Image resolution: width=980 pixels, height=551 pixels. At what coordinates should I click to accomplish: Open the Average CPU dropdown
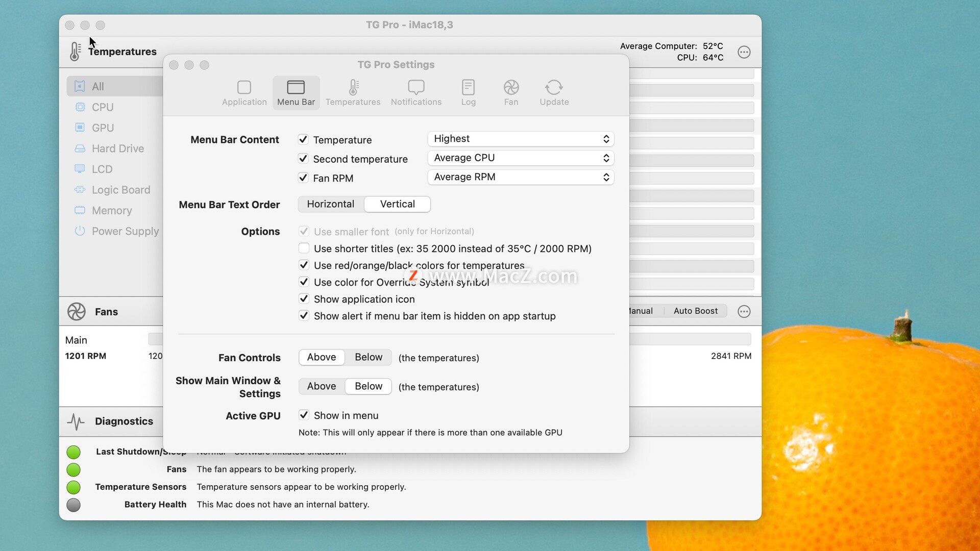521,158
